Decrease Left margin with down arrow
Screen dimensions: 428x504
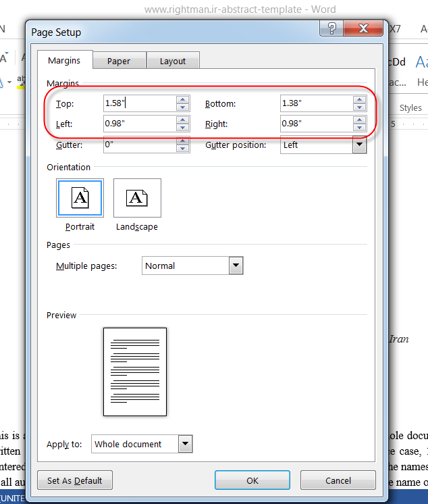(182, 128)
